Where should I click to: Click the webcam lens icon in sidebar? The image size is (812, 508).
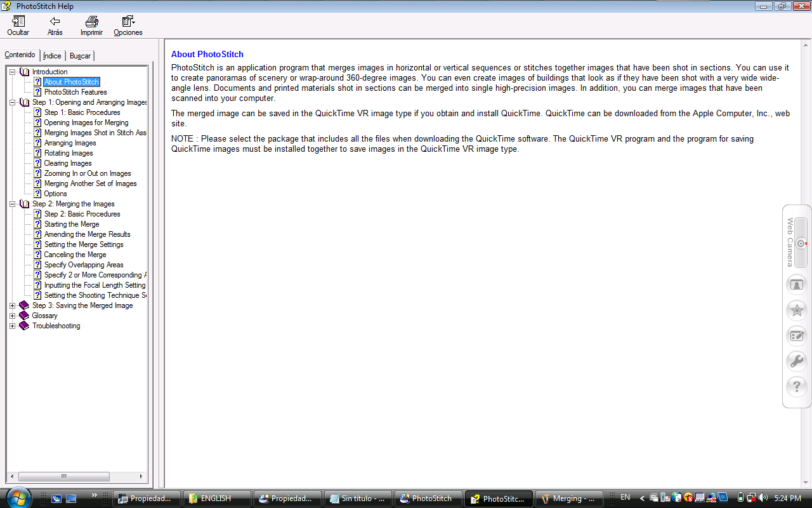pos(801,243)
